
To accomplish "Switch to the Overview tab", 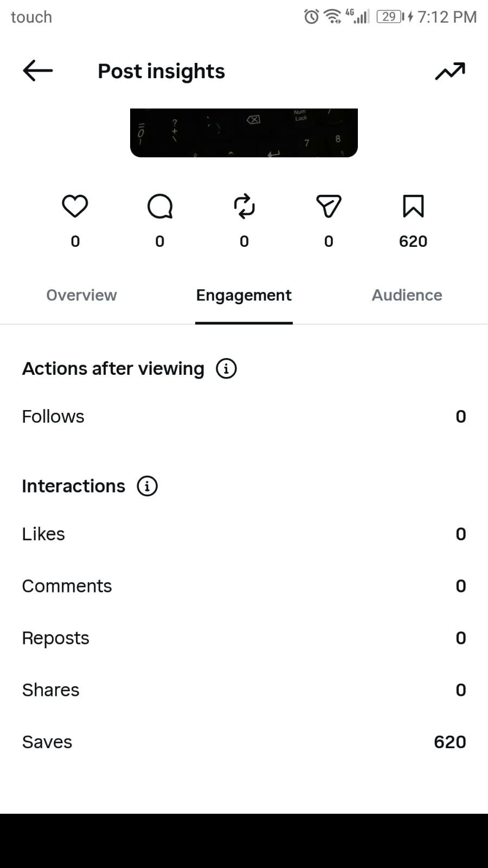I will pyautogui.click(x=81, y=295).
